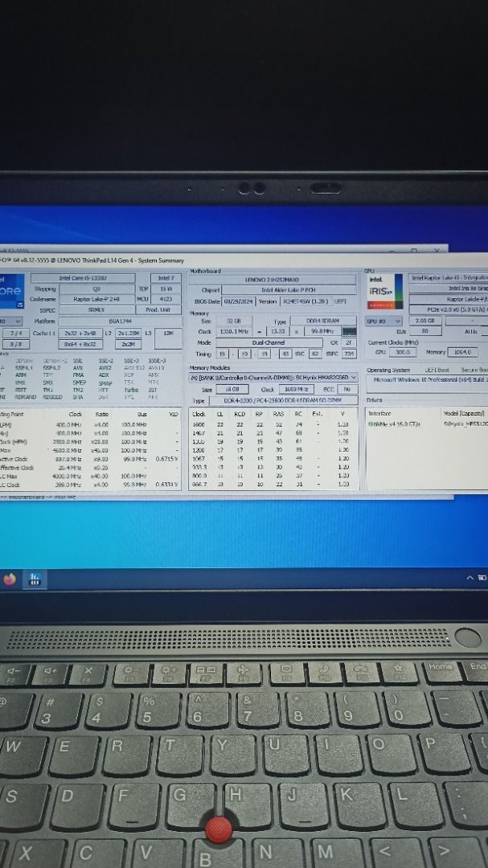The image size is (488, 868).
Task: Click the Dual-Channel mode field
Action: coord(269,342)
